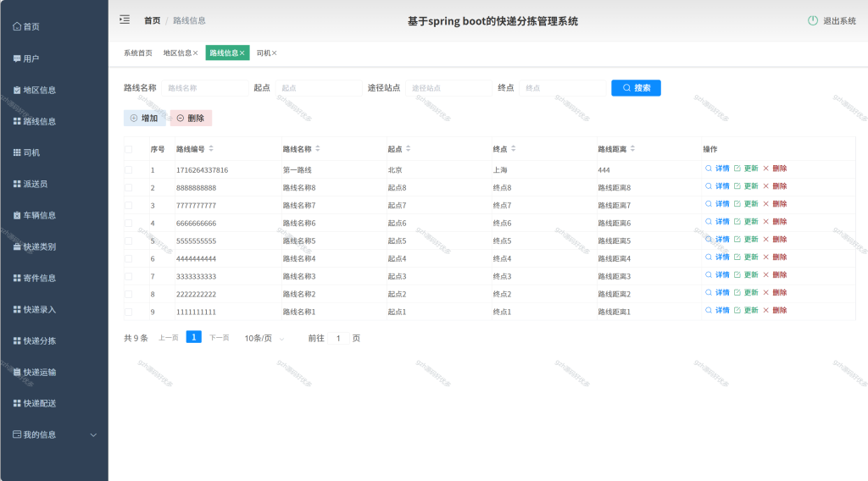Check the checkbox for row 9 路线名称1

coord(129,312)
